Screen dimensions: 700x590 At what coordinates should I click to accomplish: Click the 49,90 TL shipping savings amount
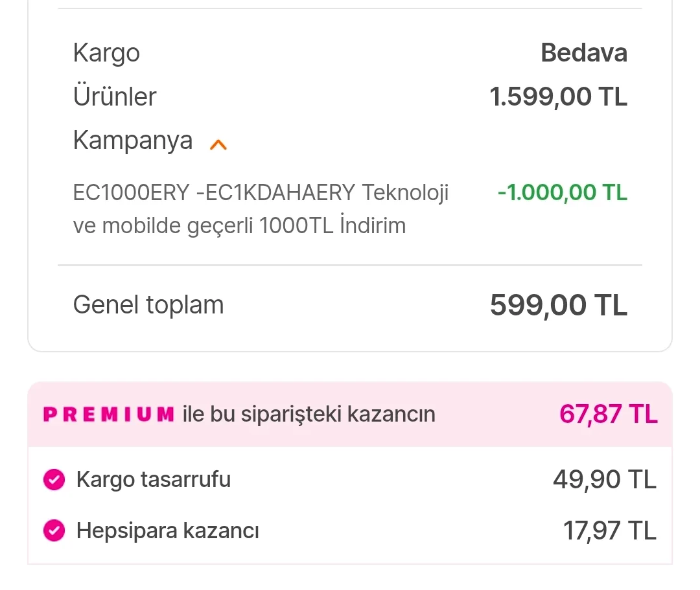pos(604,480)
